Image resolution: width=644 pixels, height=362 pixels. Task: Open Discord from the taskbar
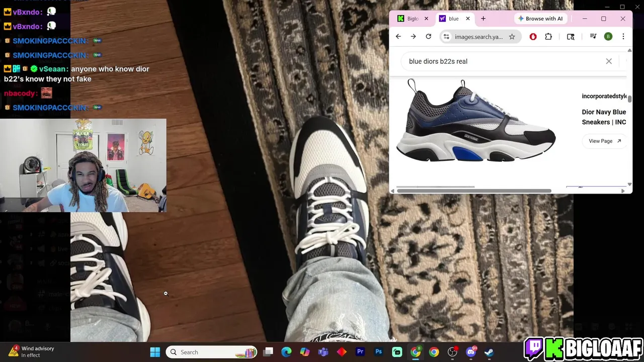pos(471,352)
